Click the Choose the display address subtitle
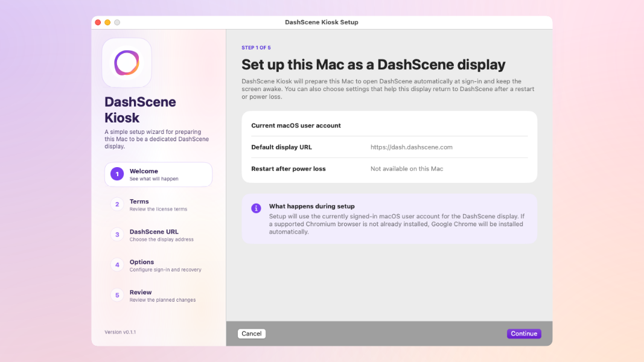644x362 pixels. pyautogui.click(x=161, y=240)
